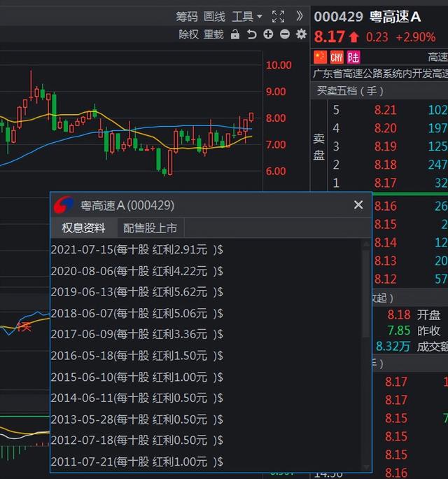Switch to 配售股上市 tab

pos(150,228)
